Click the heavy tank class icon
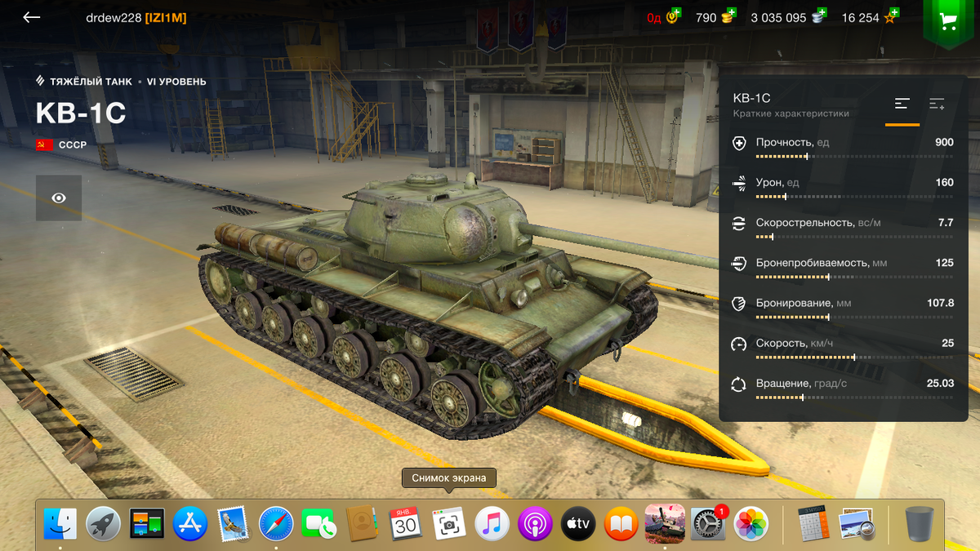This screenshot has height=551, width=980. (x=41, y=82)
